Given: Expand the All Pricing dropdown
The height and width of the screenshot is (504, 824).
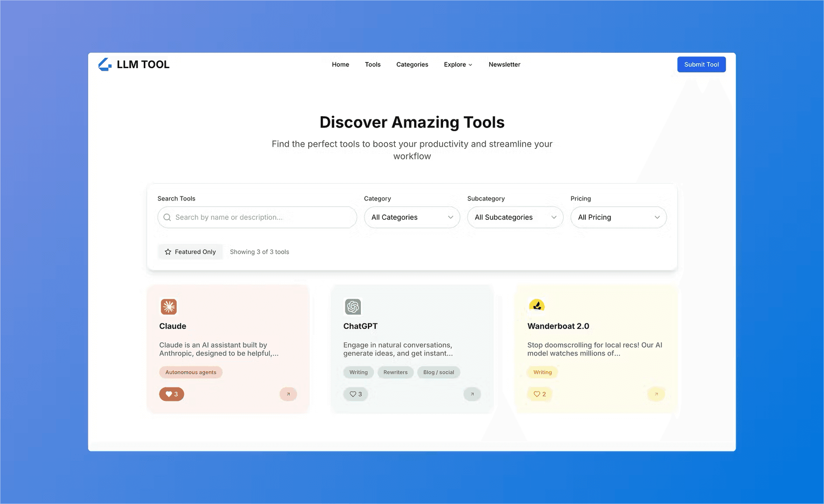Looking at the screenshot, I should click(x=618, y=217).
